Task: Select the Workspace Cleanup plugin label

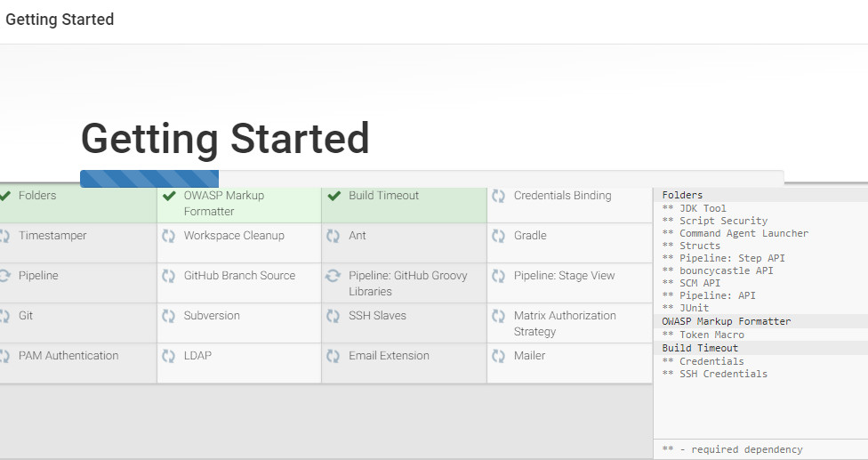Action: (234, 235)
